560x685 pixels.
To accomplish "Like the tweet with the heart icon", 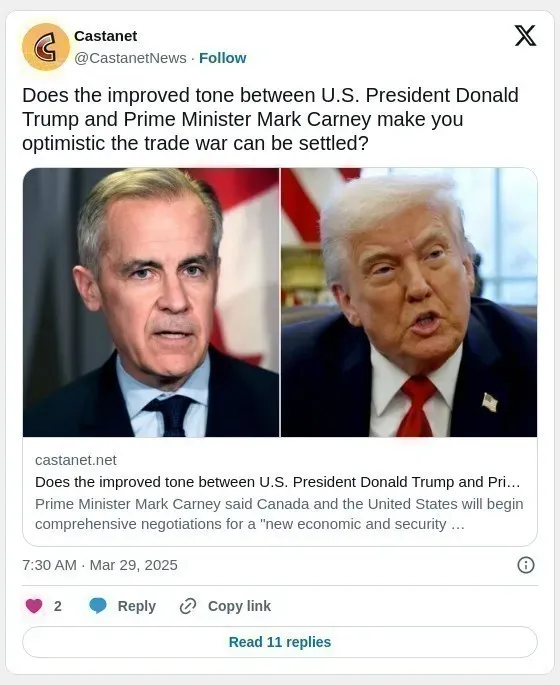I will pos(34,606).
